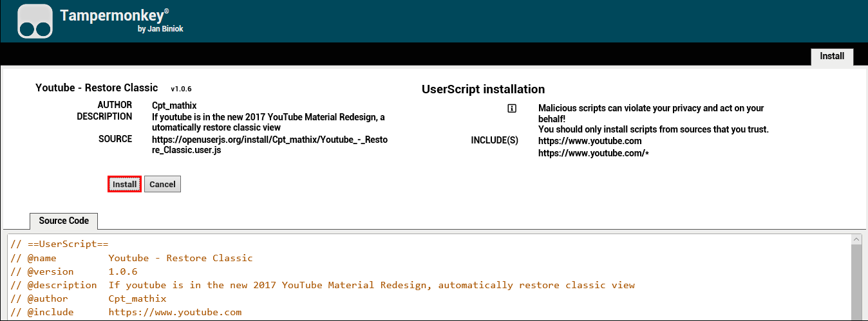Click the 'Malicious scripts can violate your privacy' warning
Image resolution: width=868 pixels, height=321 pixels.
651,113
